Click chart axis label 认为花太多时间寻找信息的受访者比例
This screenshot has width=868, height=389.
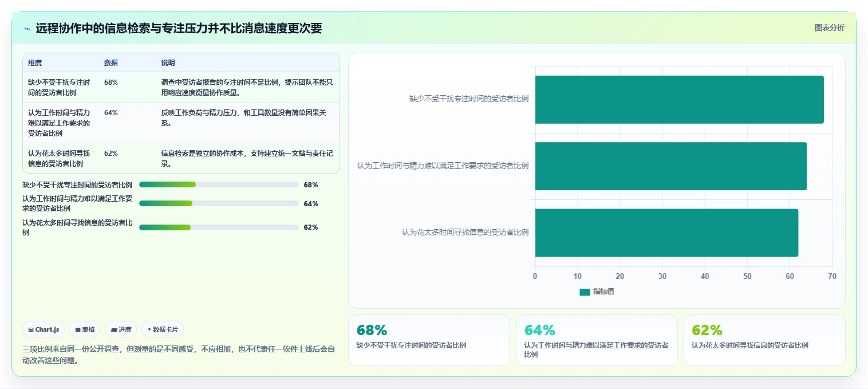tap(465, 233)
